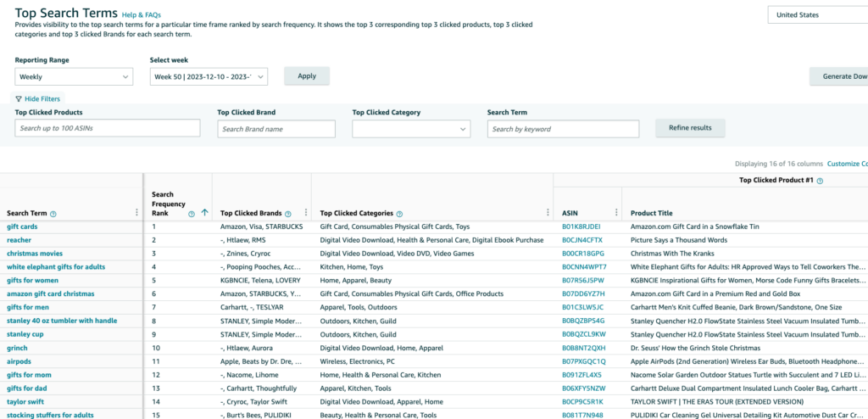This screenshot has height=419, width=868.
Task: Open the airpods search term
Action: pyautogui.click(x=19, y=361)
